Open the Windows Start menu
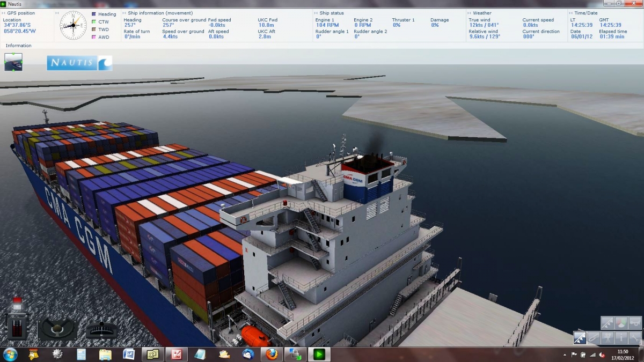The height and width of the screenshot is (362, 644). [10, 354]
